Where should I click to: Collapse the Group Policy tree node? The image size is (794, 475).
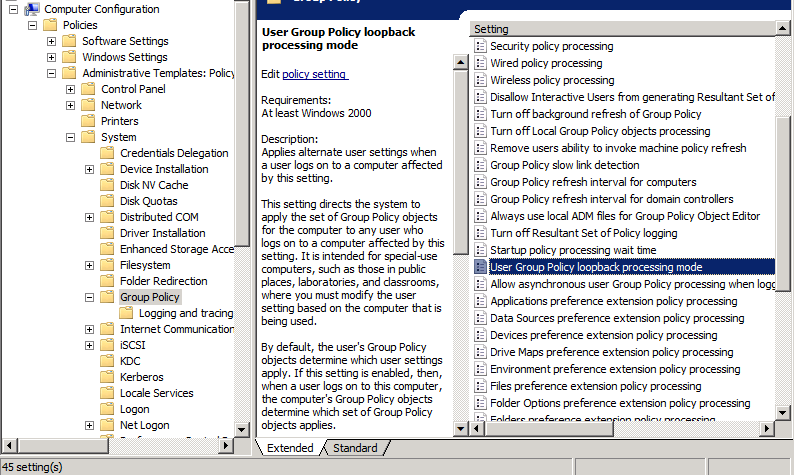point(90,297)
